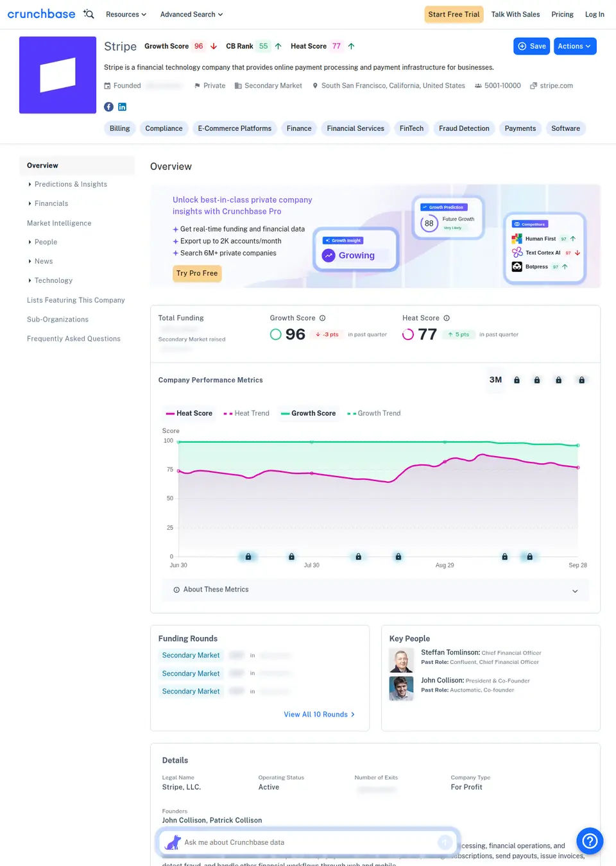Click the location pin icon
616x866 pixels.
pyautogui.click(x=315, y=86)
